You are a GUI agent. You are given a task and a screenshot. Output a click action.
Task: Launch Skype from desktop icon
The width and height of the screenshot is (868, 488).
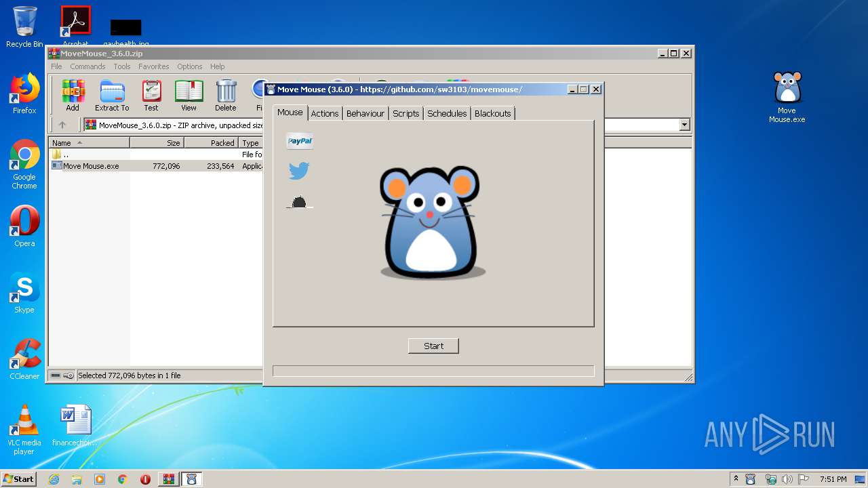pyautogui.click(x=24, y=293)
